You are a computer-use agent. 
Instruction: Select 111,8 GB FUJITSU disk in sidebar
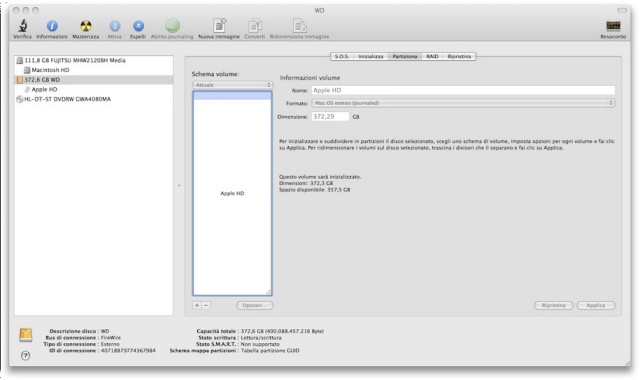click(93, 60)
